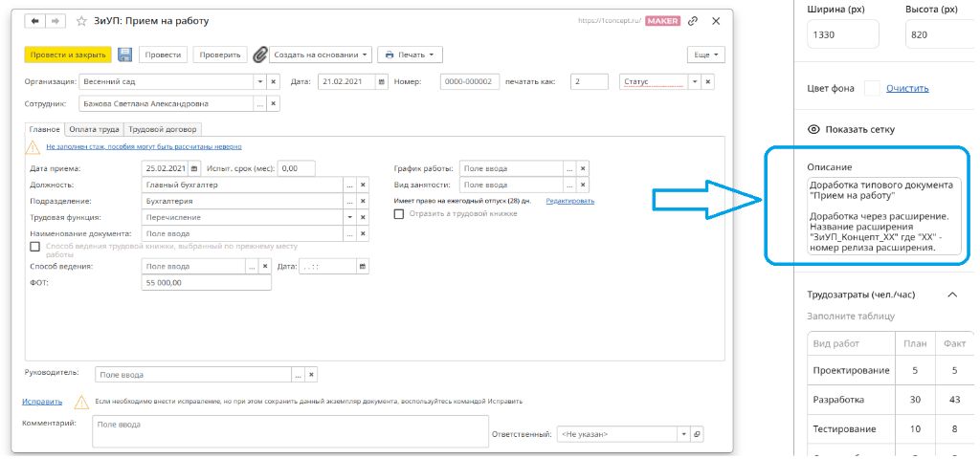Clear the Сотрудник field with its X icon
Screen dimensions: 980x459
[274, 103]
